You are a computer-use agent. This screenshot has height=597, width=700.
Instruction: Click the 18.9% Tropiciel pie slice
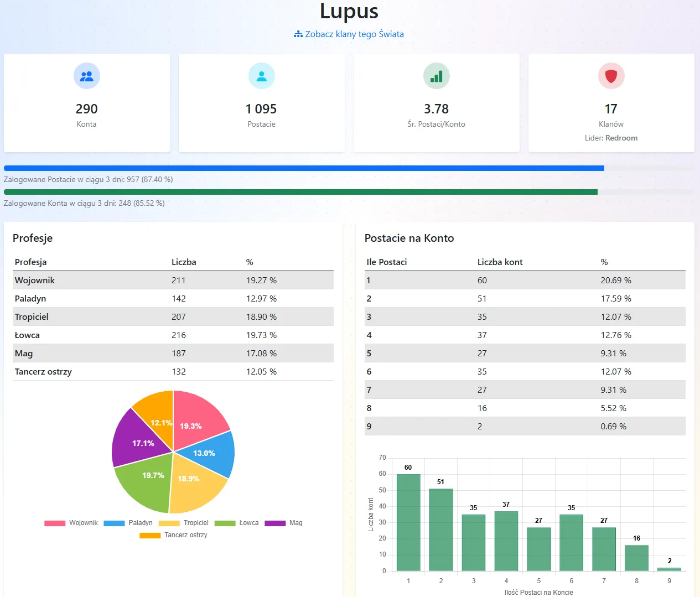point(195,486)
